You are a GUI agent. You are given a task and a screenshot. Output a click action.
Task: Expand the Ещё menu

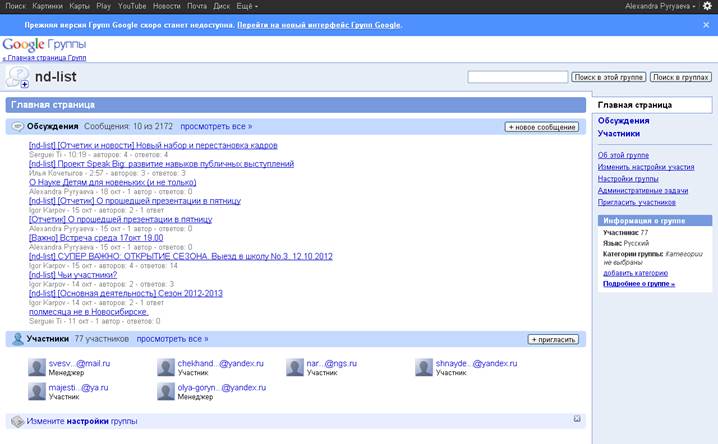pyautogui.click(x=247, y=6)
